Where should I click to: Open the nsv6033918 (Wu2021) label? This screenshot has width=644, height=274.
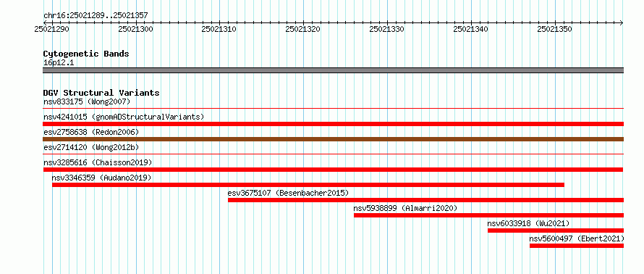(528, 223)
